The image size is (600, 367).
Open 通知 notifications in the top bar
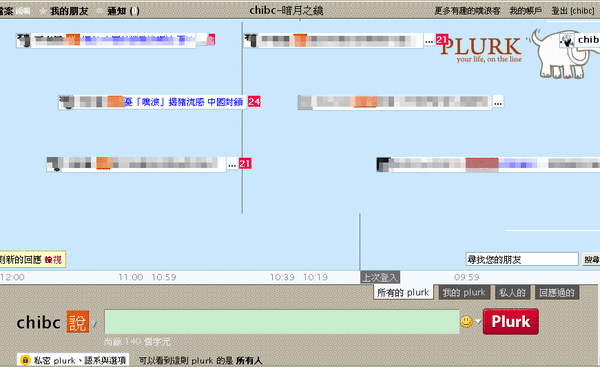[123, 11]
